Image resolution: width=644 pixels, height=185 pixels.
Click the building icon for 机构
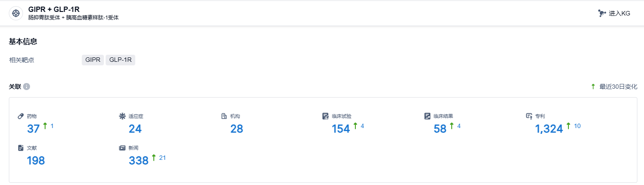224,116
